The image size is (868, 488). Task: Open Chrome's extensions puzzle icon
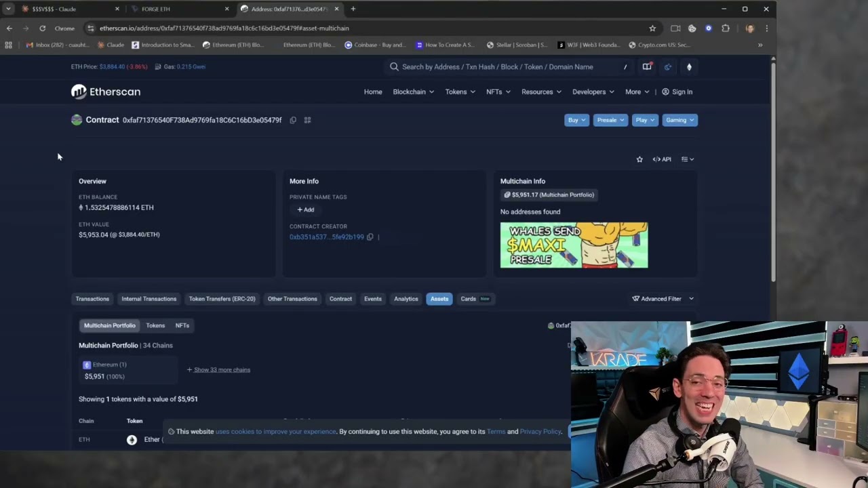pos(726,28)
